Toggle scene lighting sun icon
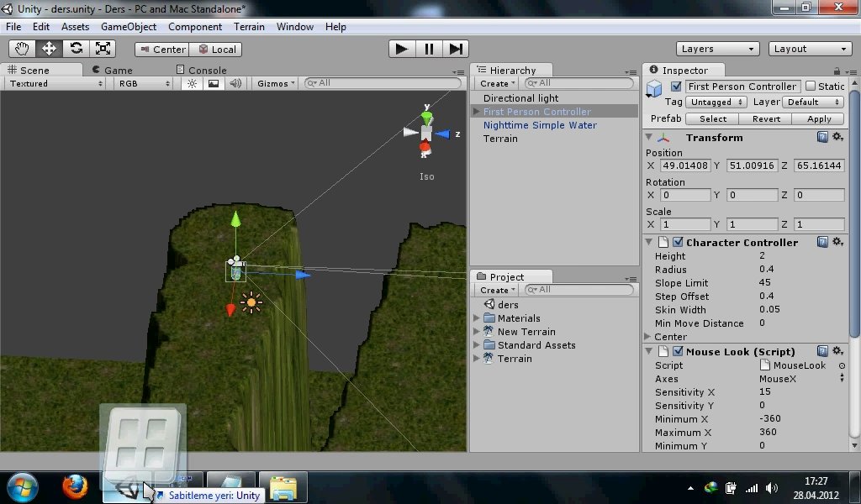 coord(192,83)
